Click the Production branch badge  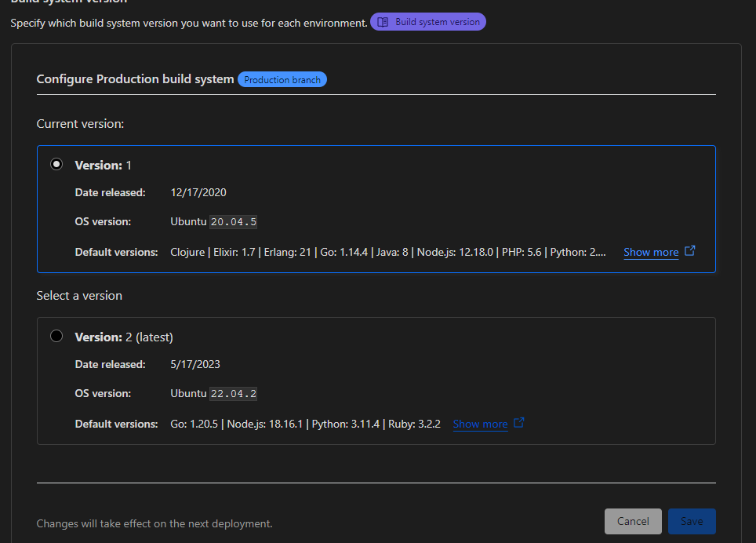[x=282, y=79]
